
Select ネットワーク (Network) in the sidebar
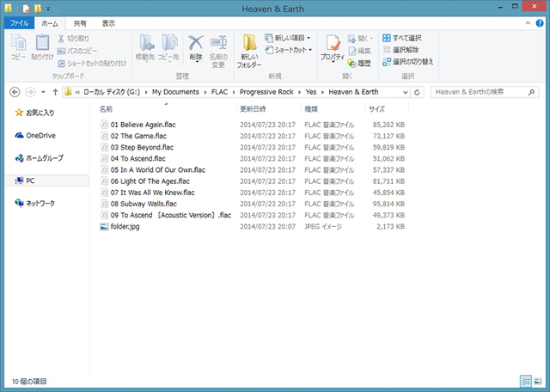[x=40, y=204]
